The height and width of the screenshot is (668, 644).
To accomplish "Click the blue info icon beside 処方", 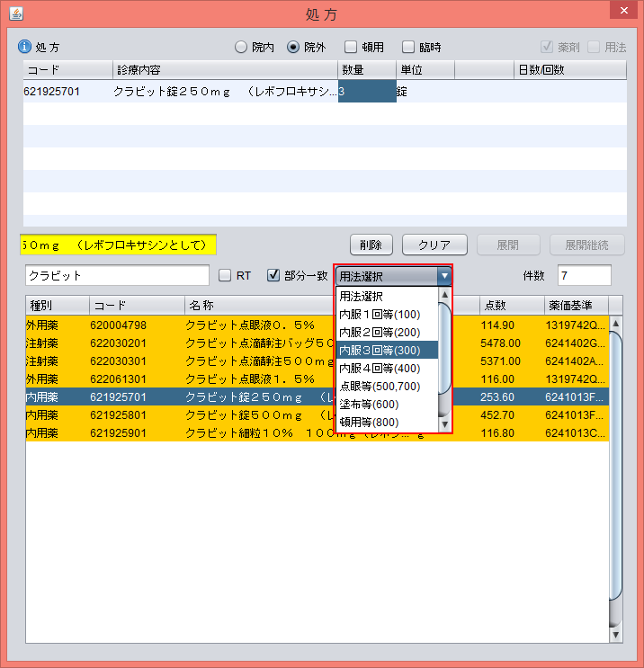I will click(x=24, y=47).
